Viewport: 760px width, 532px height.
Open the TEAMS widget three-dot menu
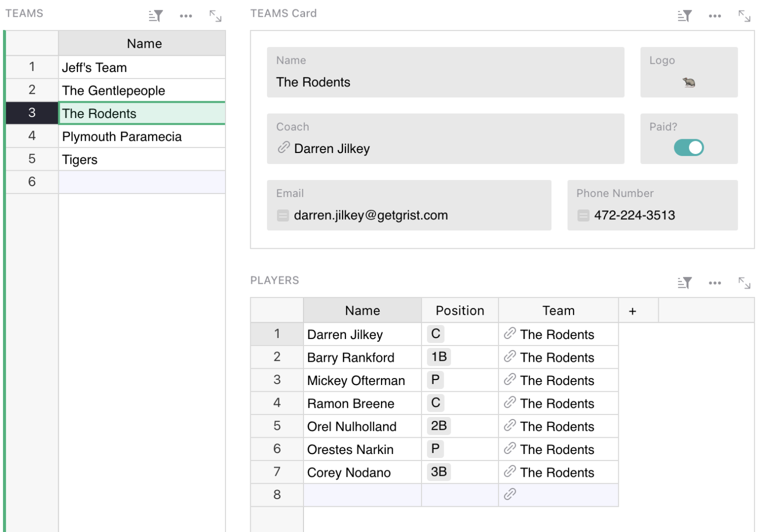click(x=186, y=16)
